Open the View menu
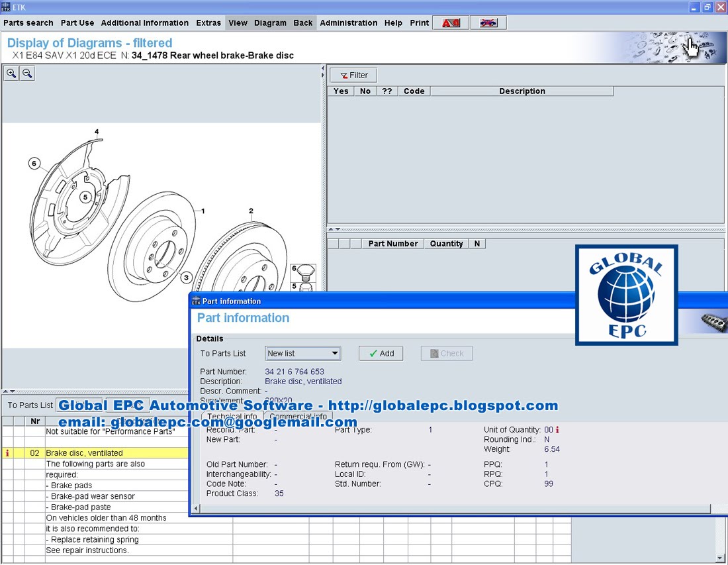728x565 pixels. point(238,23)
